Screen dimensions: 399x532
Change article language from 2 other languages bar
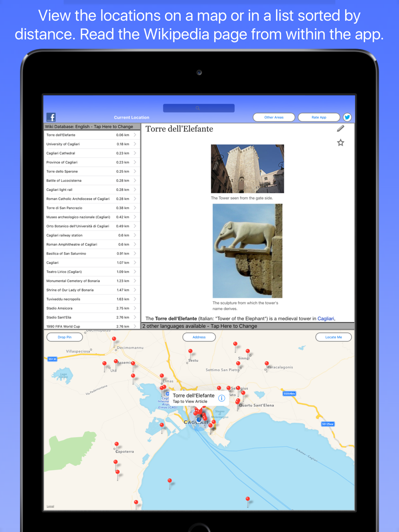point(248,326)
